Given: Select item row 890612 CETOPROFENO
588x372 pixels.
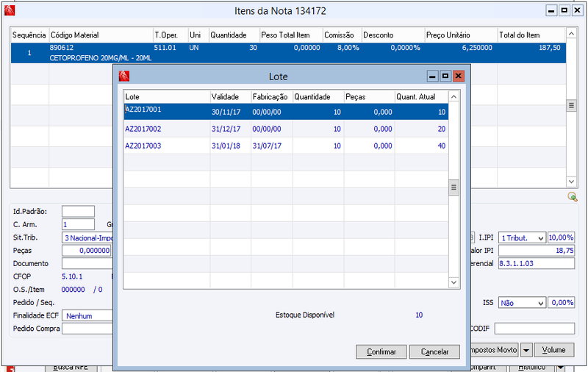Looking at the screenshot, I should (288, 53).
